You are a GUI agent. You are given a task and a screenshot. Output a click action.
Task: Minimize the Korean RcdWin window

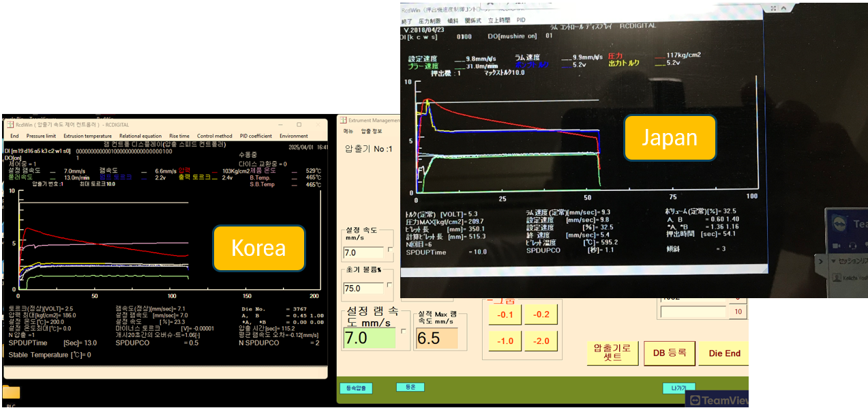coord(280,125)
